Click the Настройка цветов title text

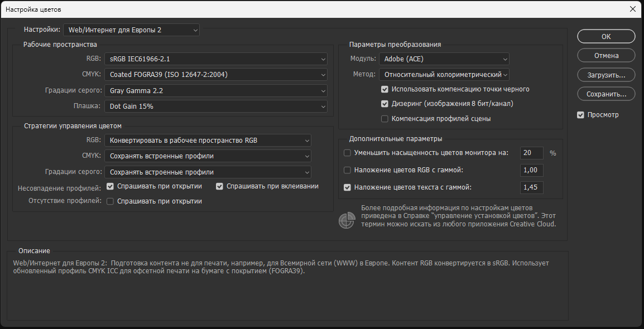coord(33,9)
